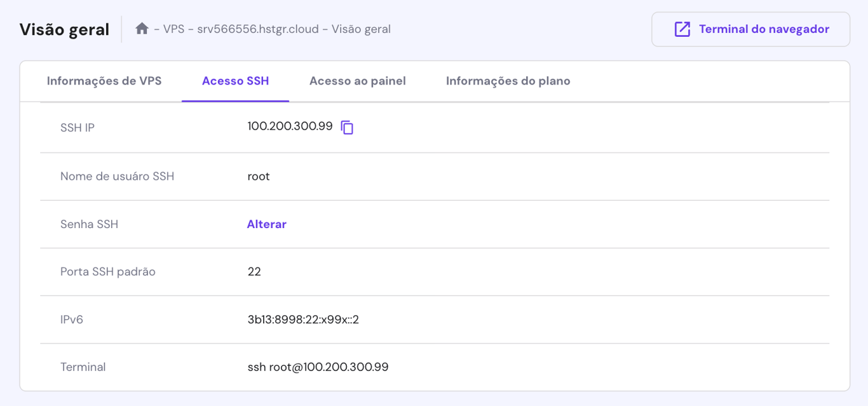
Task: Click Alterar to change the SSH password
Action: (266, 224)
